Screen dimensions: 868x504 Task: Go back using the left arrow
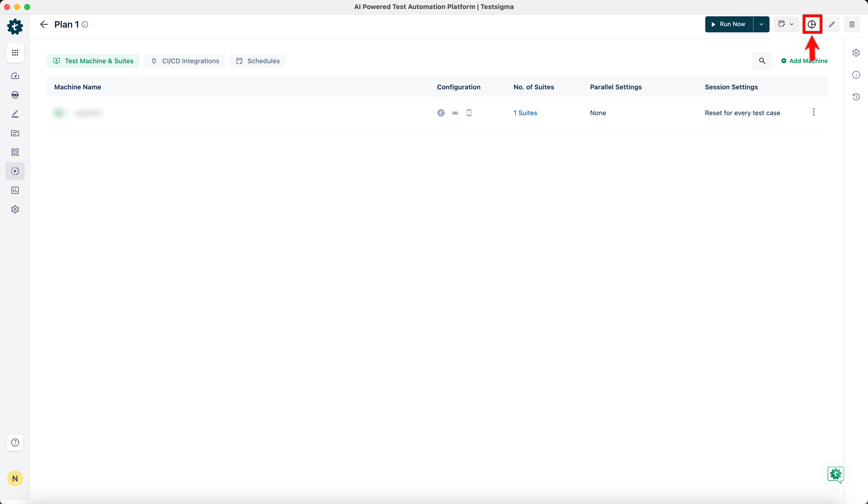click(x=44, y=24)
